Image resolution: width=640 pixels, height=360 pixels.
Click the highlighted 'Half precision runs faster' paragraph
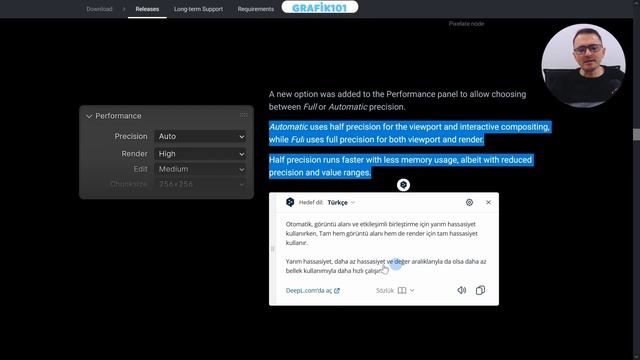tap(400, 166)
